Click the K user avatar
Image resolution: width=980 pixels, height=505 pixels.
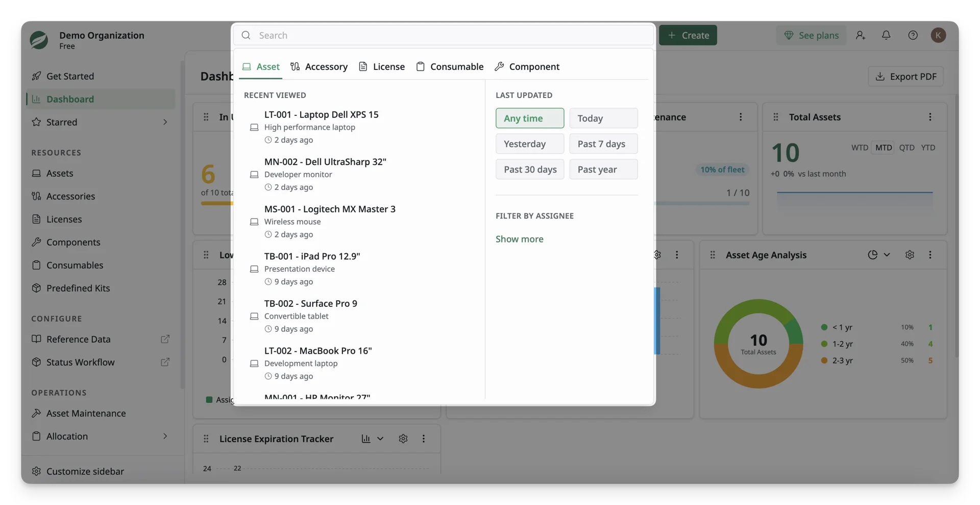[938, 35]
